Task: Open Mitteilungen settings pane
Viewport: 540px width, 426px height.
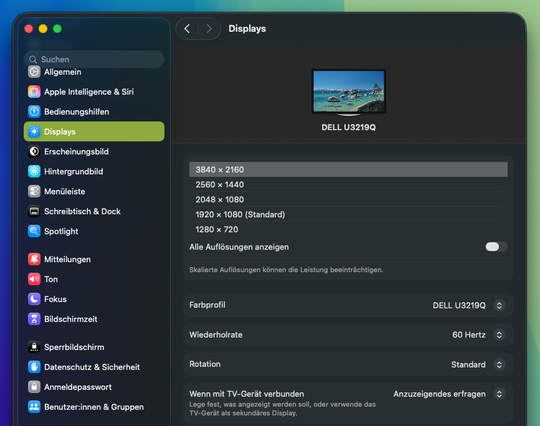Action: pyautogui.click(x=94, y=259)
